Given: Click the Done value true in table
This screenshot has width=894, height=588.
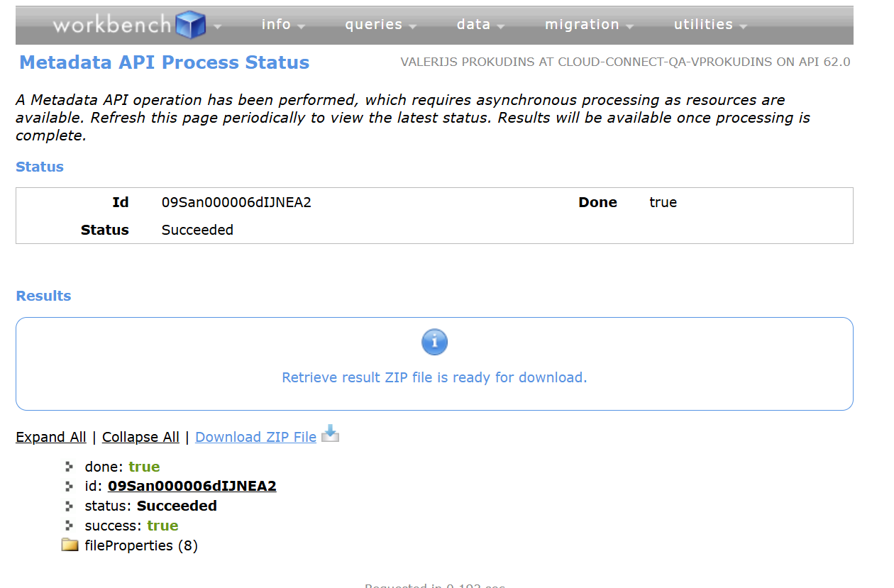Looking at the screenshot, I should [663, 202].
